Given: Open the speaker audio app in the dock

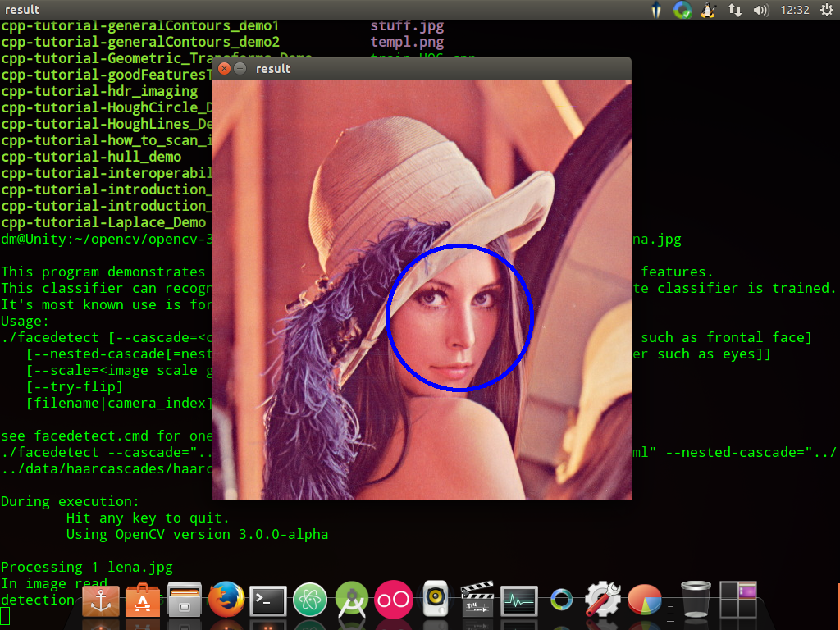Looking at the screenshot, I should (435, 598).
